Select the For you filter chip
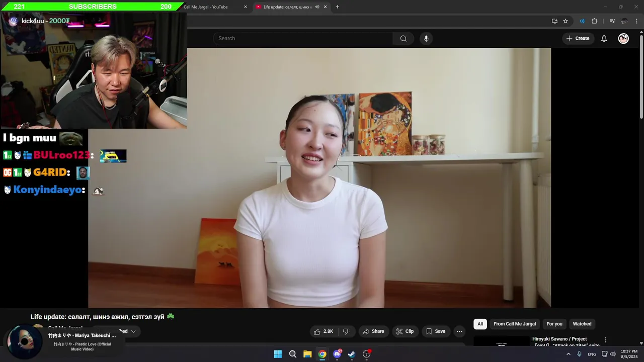Image resolution: width=644 pixels, height=362 pixels. tap(554, 324)
